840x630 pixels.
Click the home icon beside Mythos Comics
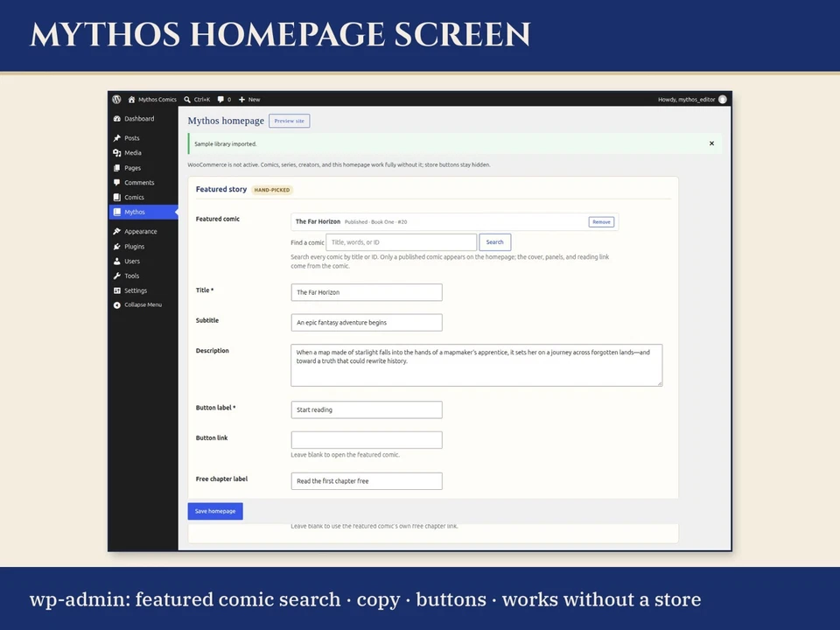pos(131,99)
